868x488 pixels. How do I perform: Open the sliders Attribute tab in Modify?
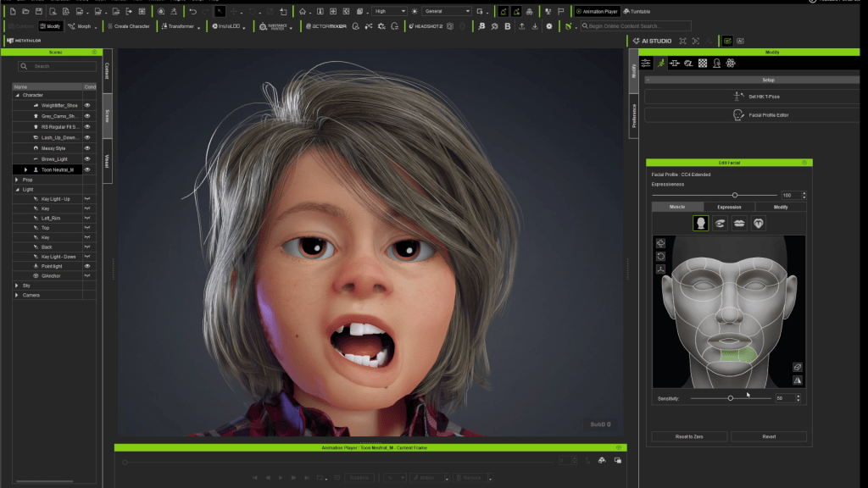tap(646, 63)
